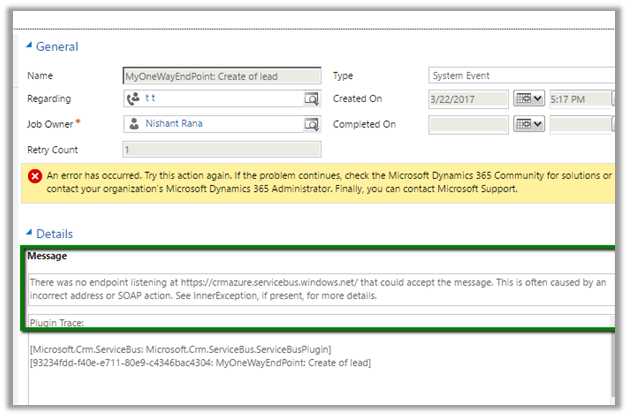
Task: Click the Type field showing System Event
Action: click(520, 75)
